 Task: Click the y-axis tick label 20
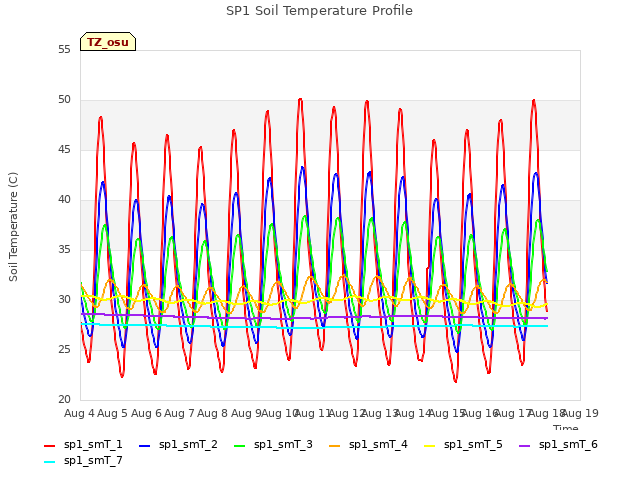coord(64,400)
